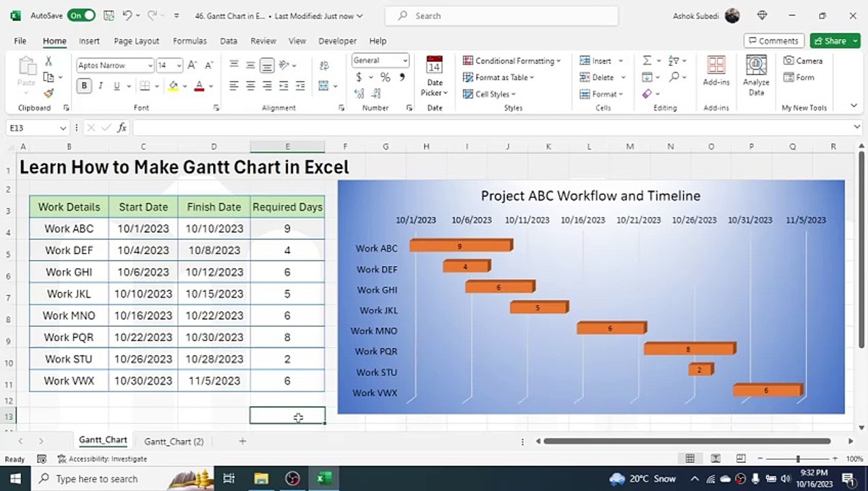Open the Page Layout tab

(x=136, y=41)
